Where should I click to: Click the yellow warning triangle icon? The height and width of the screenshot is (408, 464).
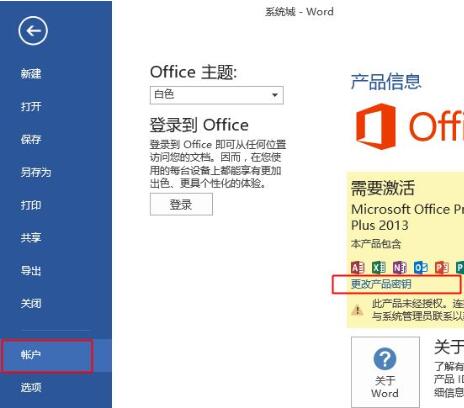point(358,310)
